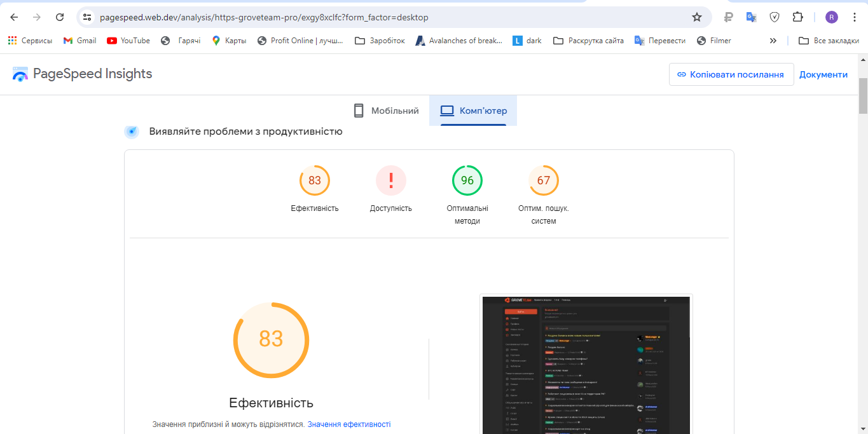868x434 pixels.
Task: Open the Chrome three-dot menu
Action: [855, 17]
